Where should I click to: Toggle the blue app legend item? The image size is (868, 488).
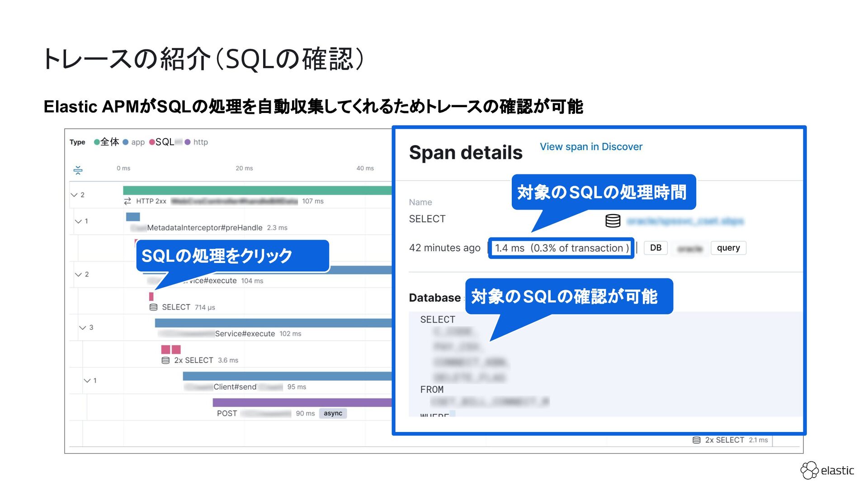click(x=134, y=142)
